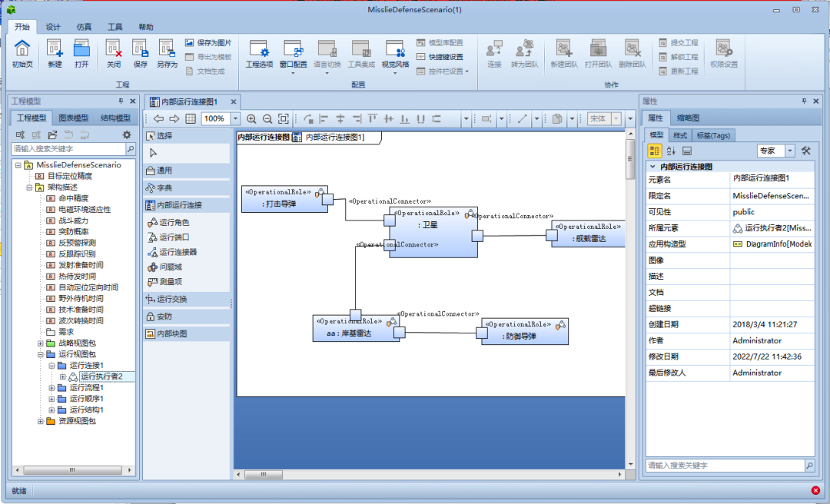Open the 窗口配置 dropdown
Screen dimensions: 830x504
click(x=293, y=73)
